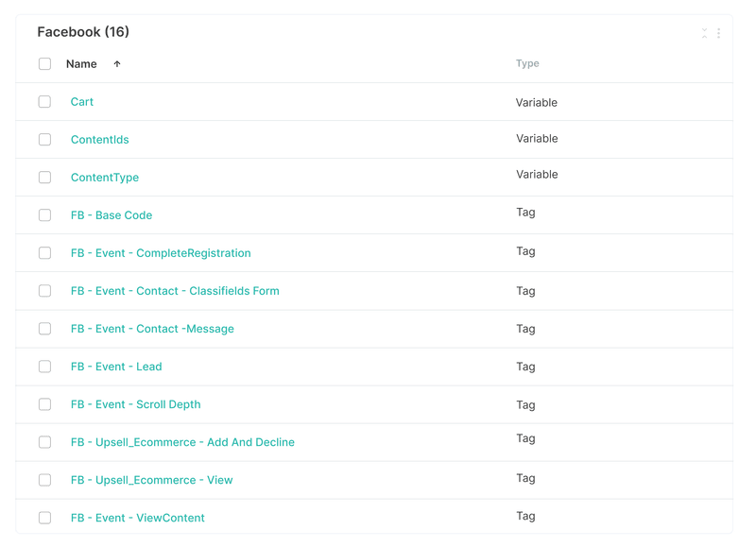Open FB - Event - Scroll Depth tag

click(135, 404)
